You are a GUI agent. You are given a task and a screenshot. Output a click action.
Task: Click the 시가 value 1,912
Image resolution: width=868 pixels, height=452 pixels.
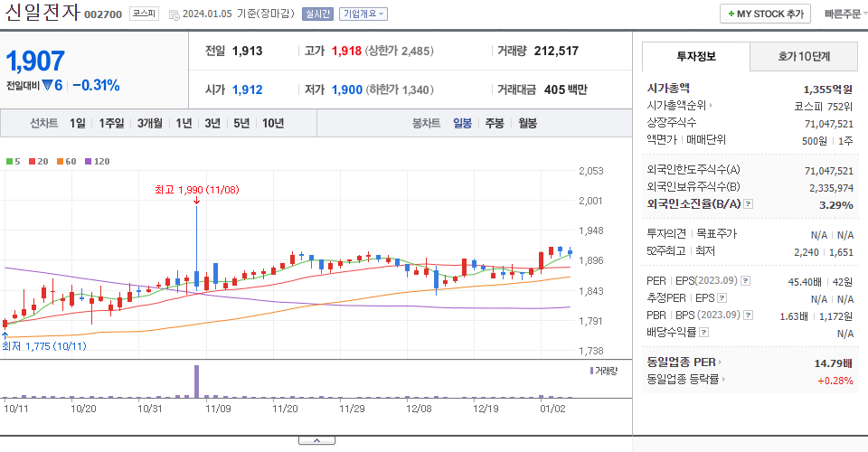pos(248,89)
